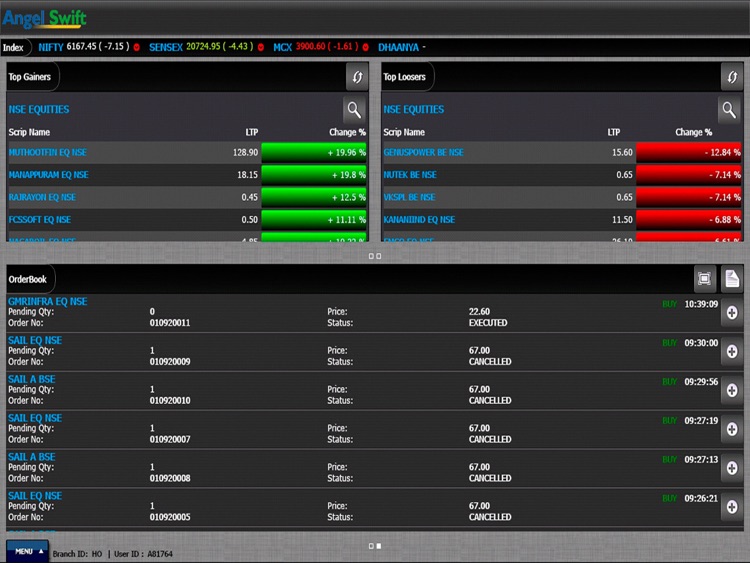The height and width of the screenshot is (563, 750).
Task: Click timestamp 10:39:09
Action: pyautogui.click(x=701, y=304)
